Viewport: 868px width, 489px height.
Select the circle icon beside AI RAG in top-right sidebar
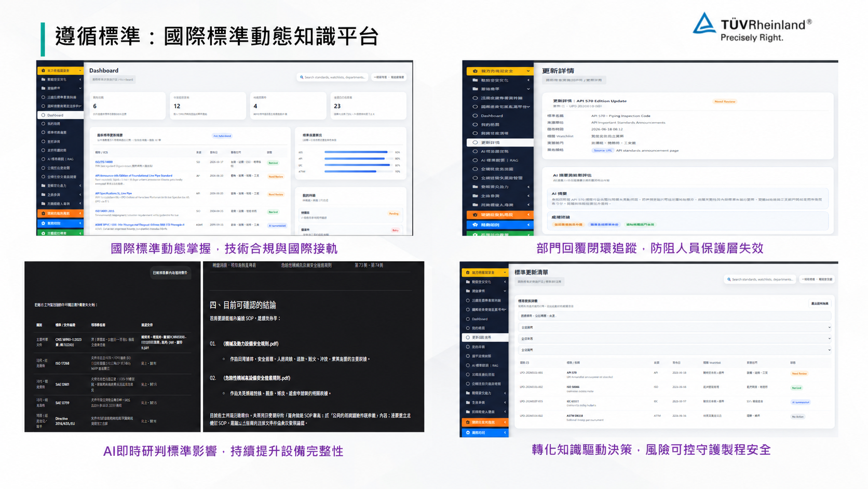pyautogui.click(x=475, y=160)
